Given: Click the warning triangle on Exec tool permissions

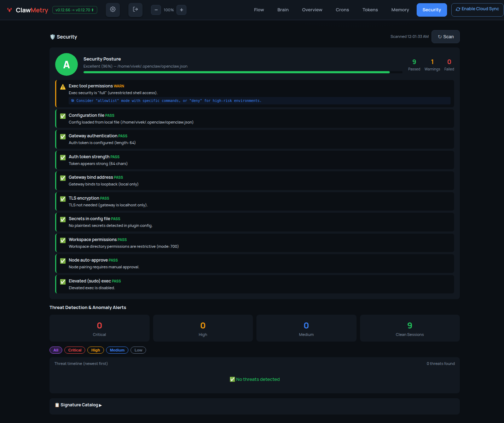Looking at the screenshot, I should click(x=63, y=86).
